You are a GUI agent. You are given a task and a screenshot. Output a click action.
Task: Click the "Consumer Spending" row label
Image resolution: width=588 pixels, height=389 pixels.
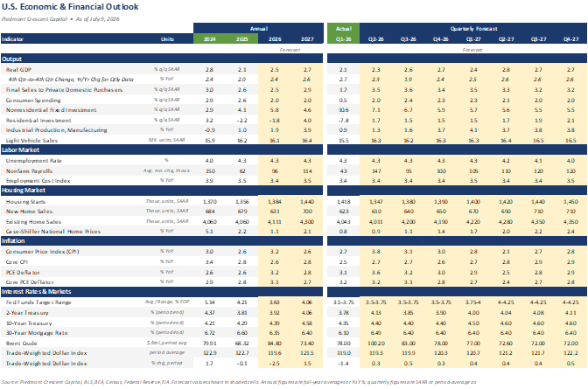pos(33,100)
